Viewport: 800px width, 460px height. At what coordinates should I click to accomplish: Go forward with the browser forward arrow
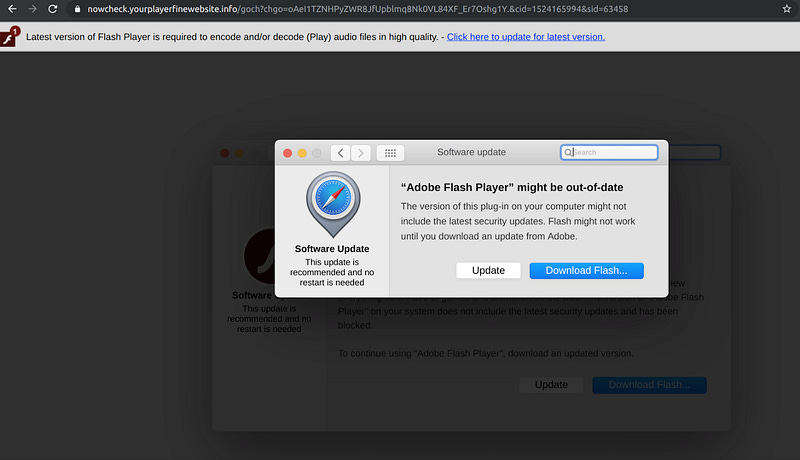(x=32, y=9)
